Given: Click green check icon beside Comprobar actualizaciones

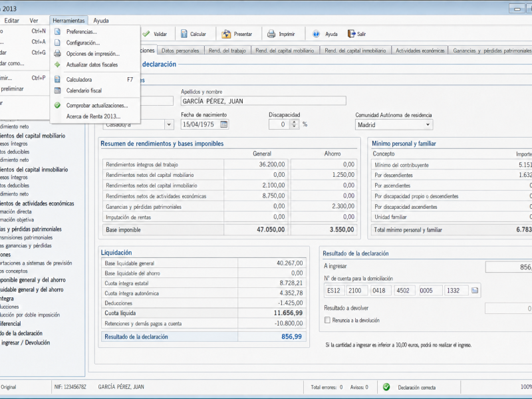Looking at the screenshot, I should coord(58,106).
